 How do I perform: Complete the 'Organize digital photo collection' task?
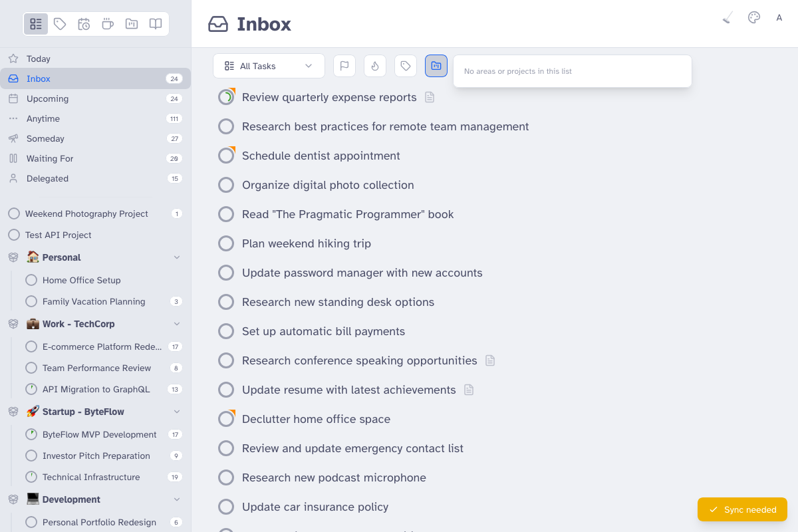225,184
